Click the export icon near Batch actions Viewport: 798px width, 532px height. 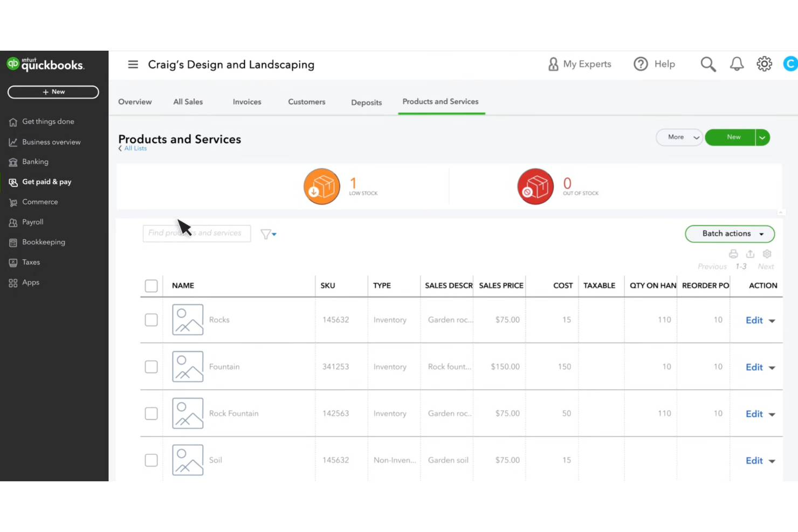click(750, 254)
